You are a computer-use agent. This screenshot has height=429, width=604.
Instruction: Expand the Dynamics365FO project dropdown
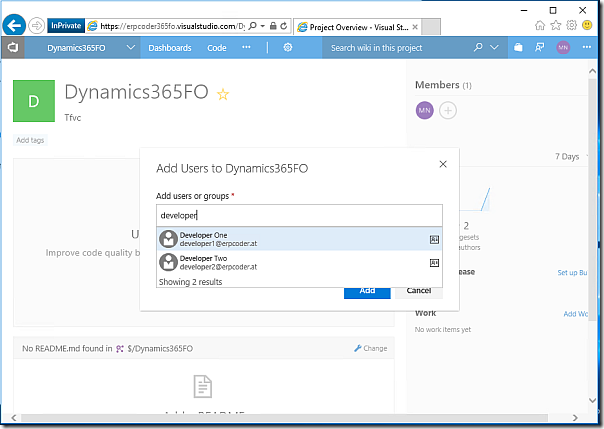(131, 47)
